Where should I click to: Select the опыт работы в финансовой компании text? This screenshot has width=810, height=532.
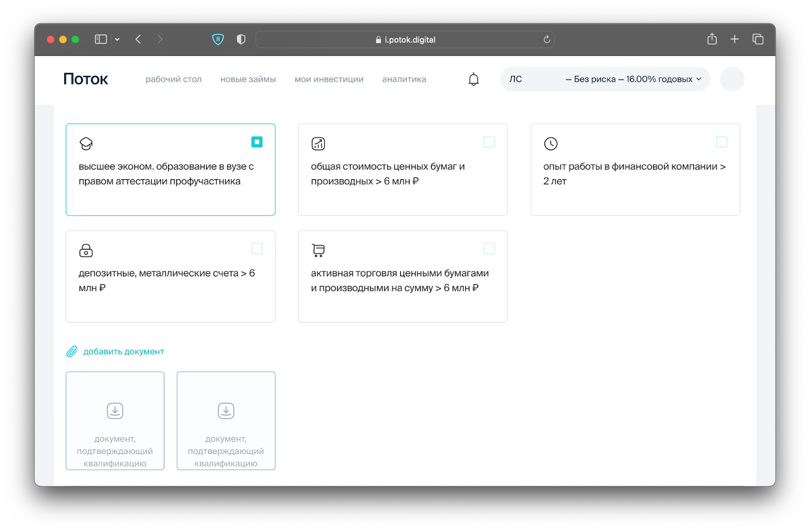634,174
